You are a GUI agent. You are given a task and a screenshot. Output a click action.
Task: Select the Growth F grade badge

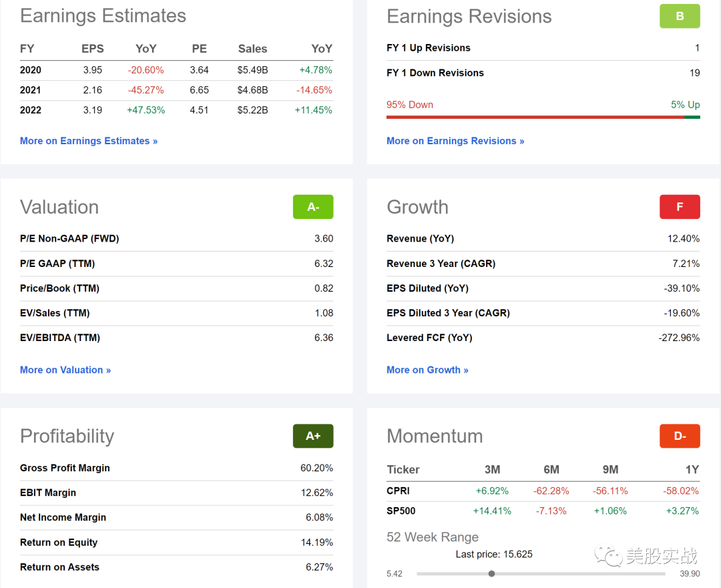pyautogui.click(x=680, y=207)
